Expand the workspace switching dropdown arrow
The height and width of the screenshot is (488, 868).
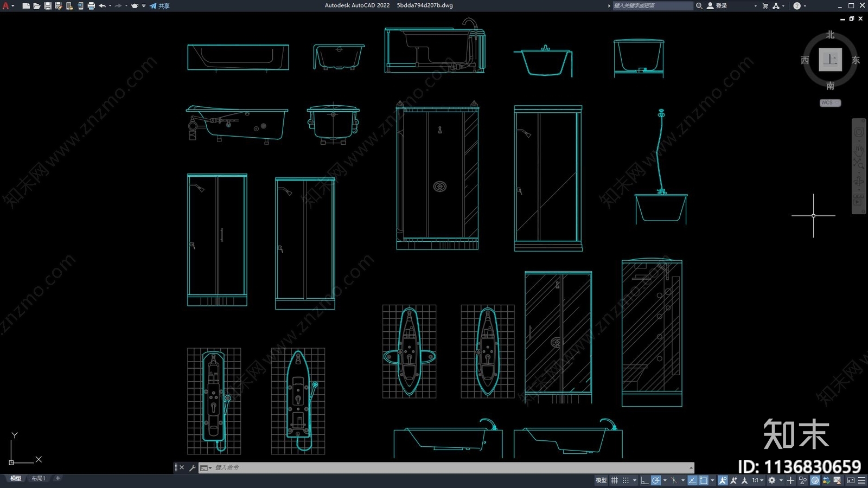coord(781,480)
